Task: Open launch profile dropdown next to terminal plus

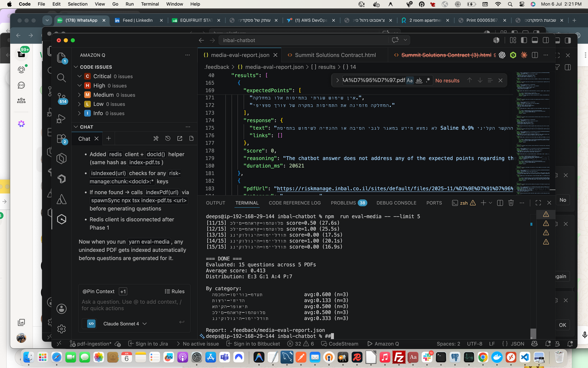Action: click(490, 203)
